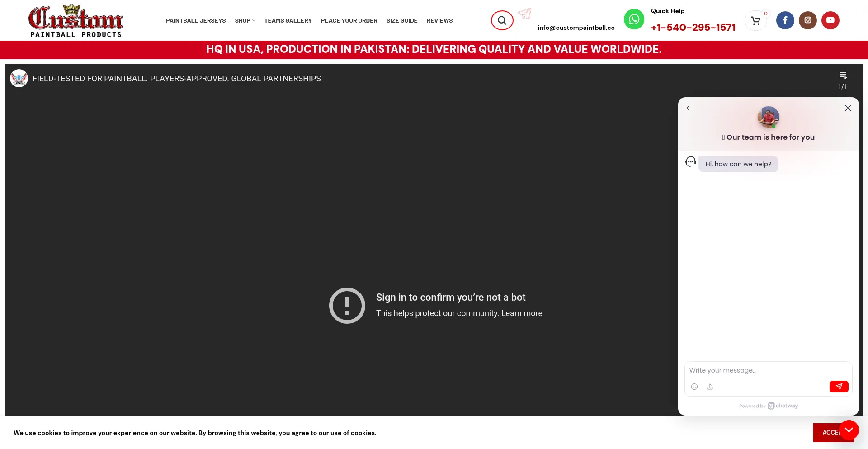Click the search magnifier icon

[502, 20]
